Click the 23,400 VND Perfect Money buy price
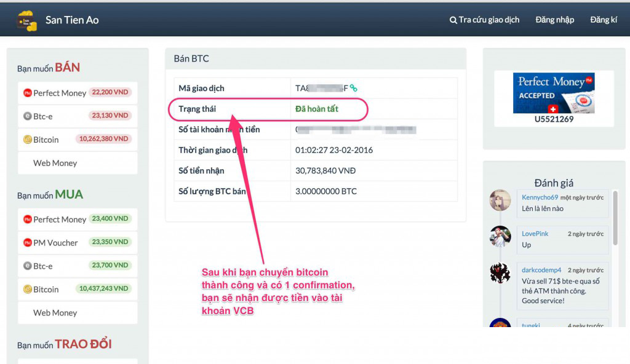630x364 pixels. 110,219
